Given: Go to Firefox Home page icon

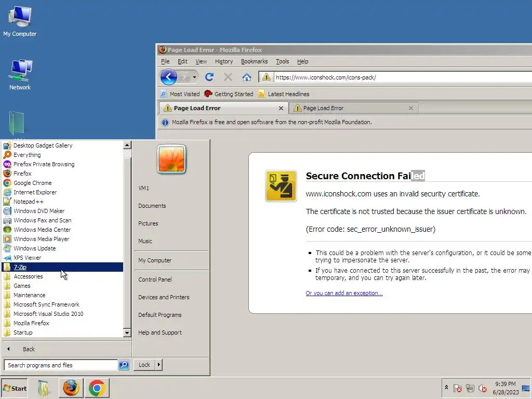Looking at the screenshot, I should [x=247, y=77].
